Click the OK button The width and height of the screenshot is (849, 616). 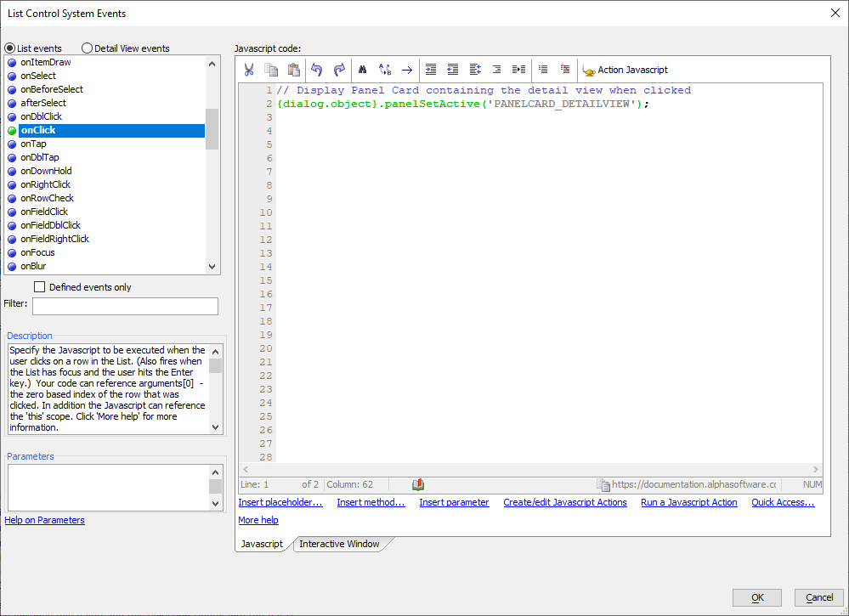[x=757, y=597]
